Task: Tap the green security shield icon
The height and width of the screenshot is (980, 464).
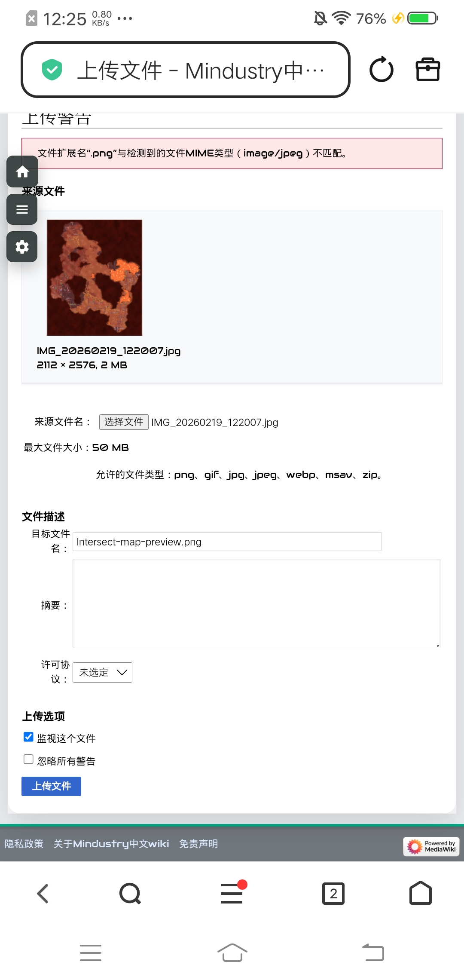Action: pyautogui.click(x=52, y=70)
